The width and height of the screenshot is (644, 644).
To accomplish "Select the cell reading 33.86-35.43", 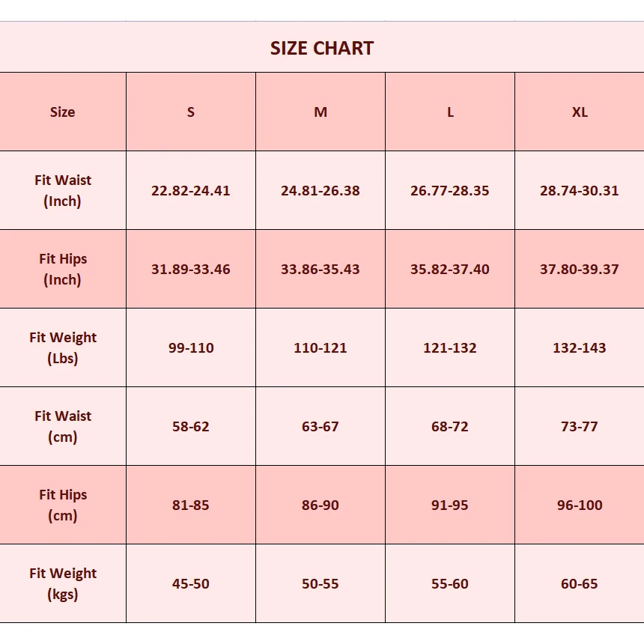I will click(x=321, y=269).
